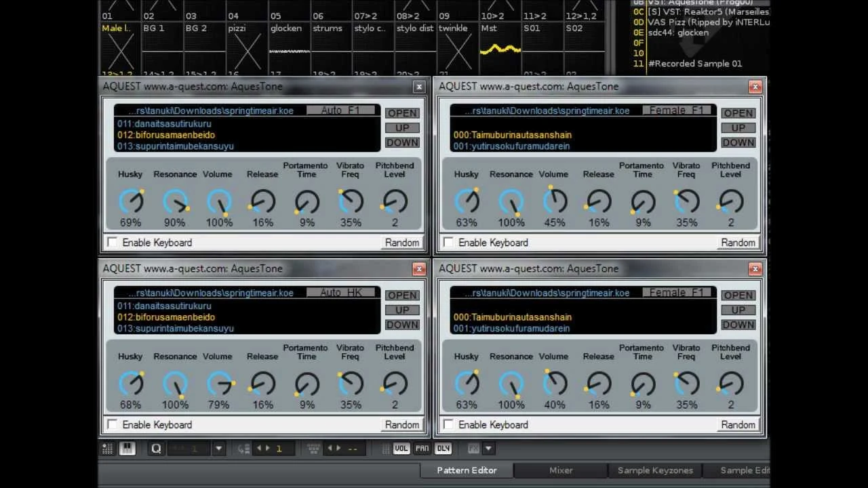
Task: Switch to the Mixer tab
Action: [x=561, y=470]
